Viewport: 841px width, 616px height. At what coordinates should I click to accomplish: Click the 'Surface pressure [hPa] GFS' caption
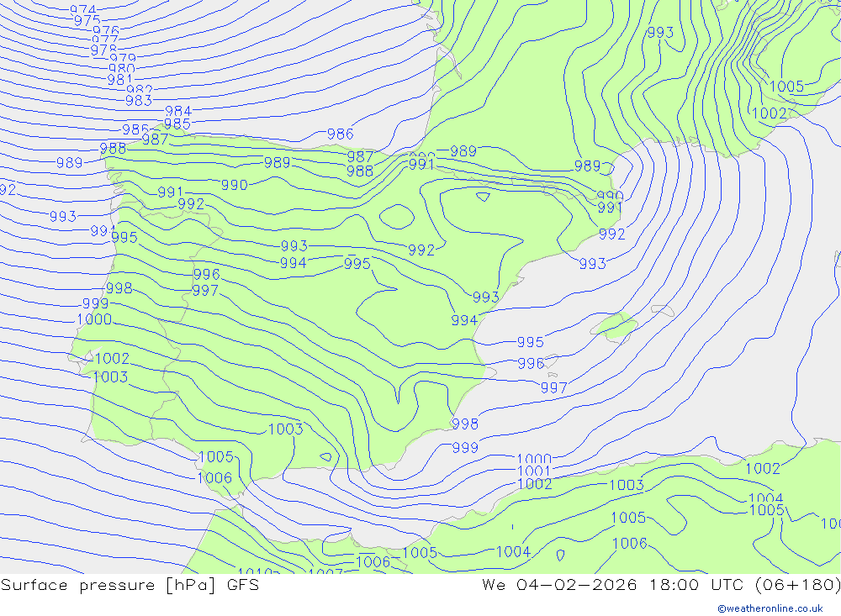tap(130, 585)
